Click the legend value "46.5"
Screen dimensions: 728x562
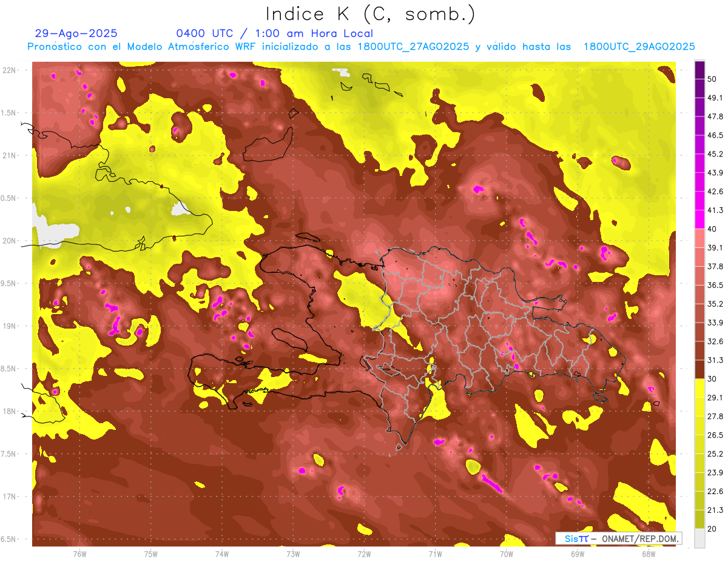tap(715, 135)
